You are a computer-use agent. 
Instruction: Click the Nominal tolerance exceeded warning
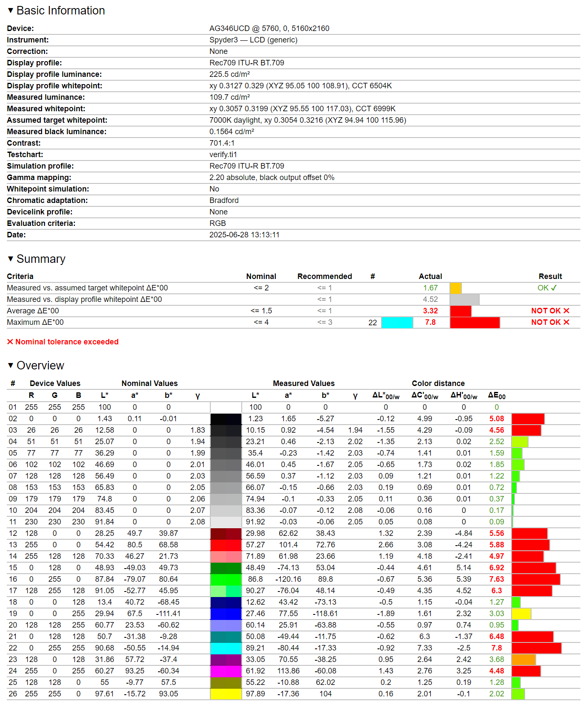(x=63, y=342)
